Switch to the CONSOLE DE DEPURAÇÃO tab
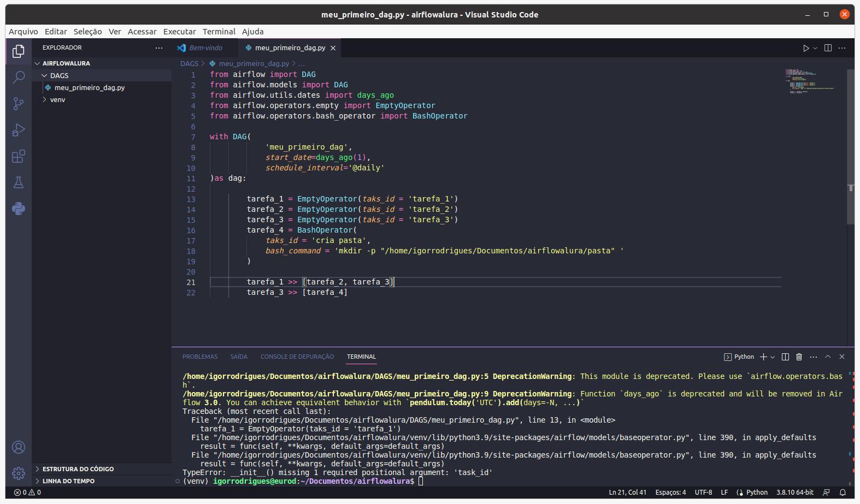 (x=297, y=357)
